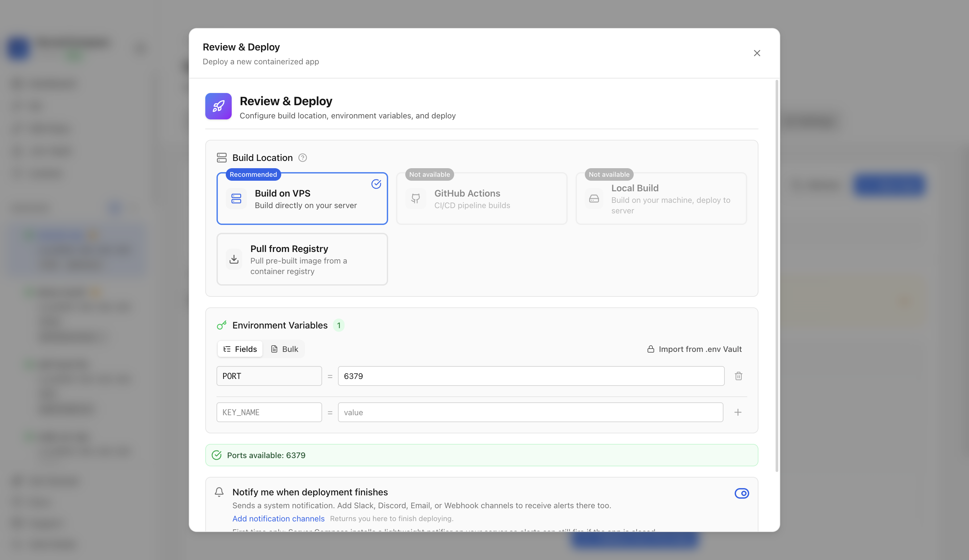Click the notification bell icon

219,492
